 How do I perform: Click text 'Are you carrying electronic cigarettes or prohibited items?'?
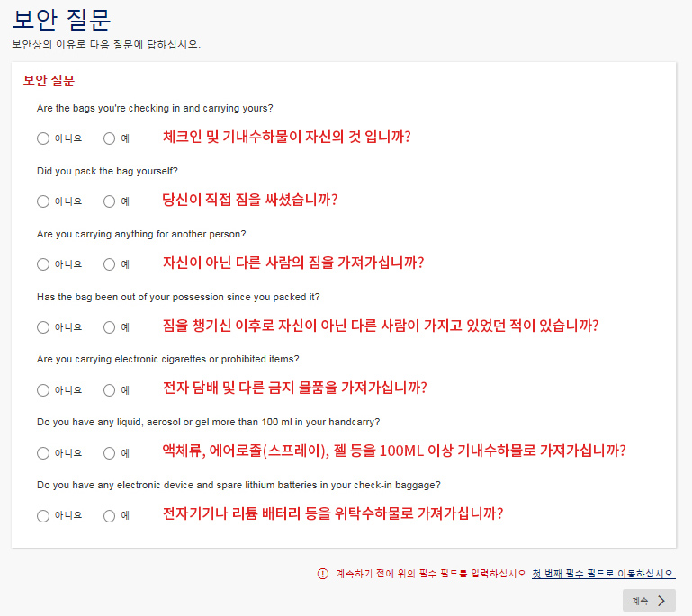[167, 360]
